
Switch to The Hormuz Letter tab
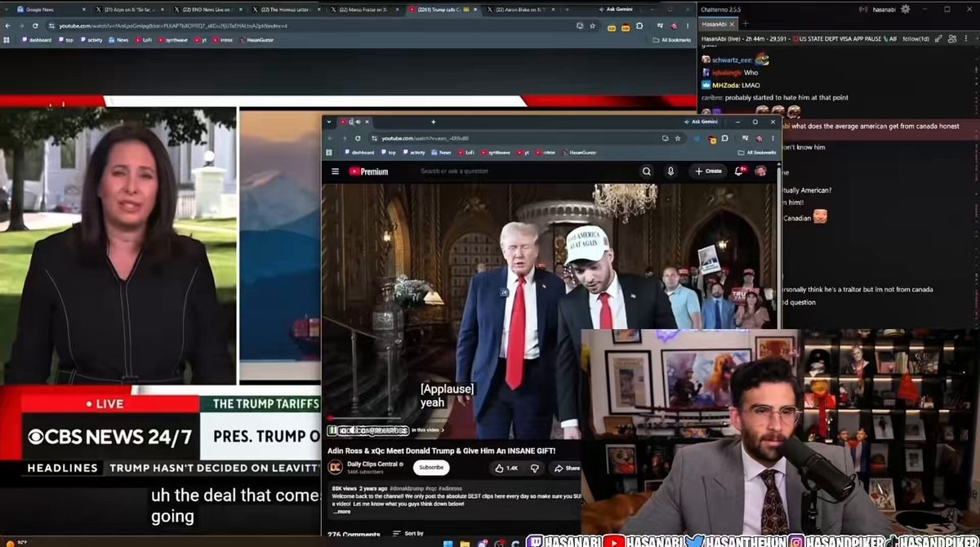pyautogui.click(x=286, y=9)
